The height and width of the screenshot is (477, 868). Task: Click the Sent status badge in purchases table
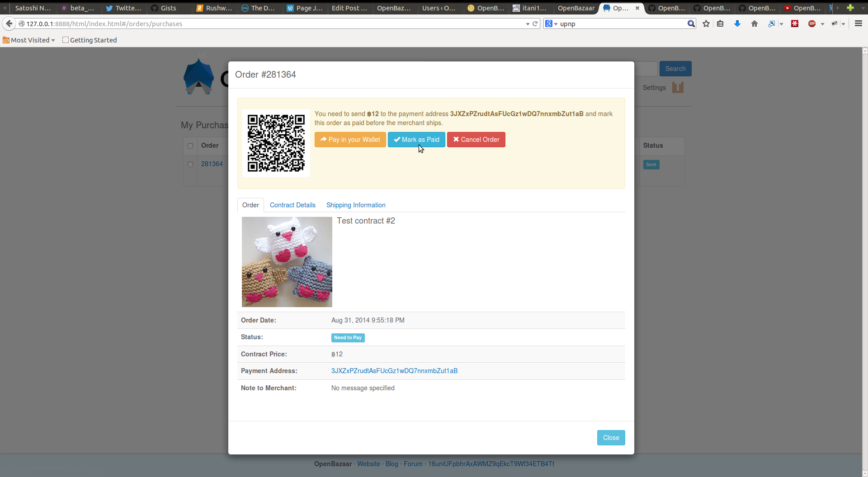[651, 165]
